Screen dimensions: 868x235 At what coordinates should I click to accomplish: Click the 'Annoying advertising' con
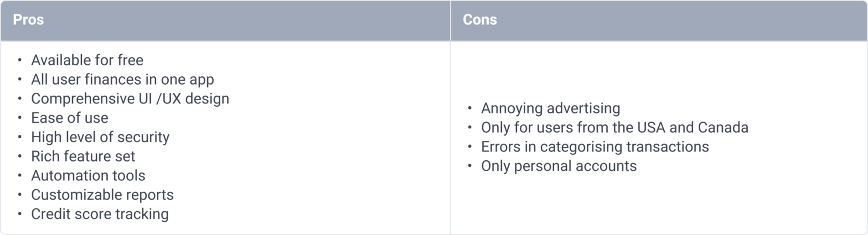(x=550, y=108)
